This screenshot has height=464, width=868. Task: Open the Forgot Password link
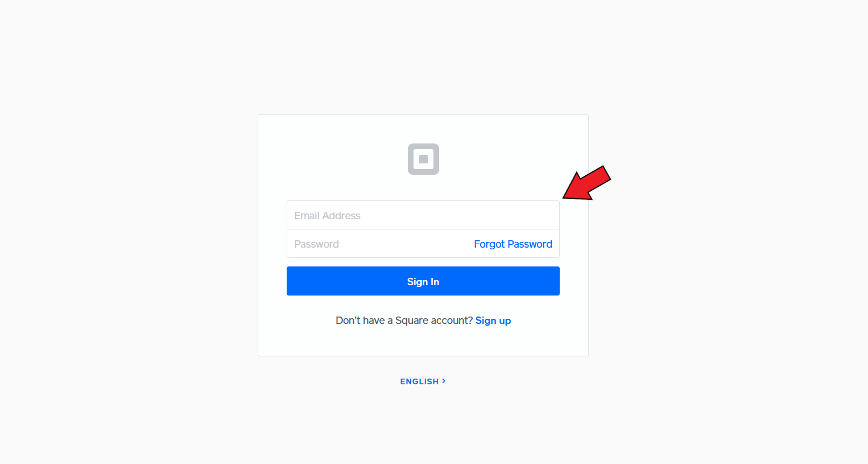coord(513,244)
